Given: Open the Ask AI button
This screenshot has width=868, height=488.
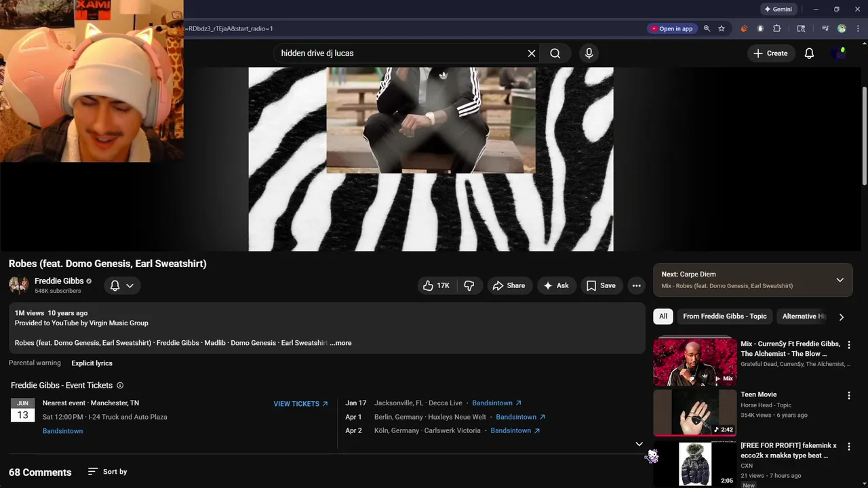Looking at the screenshot, I should coord(556,286).
